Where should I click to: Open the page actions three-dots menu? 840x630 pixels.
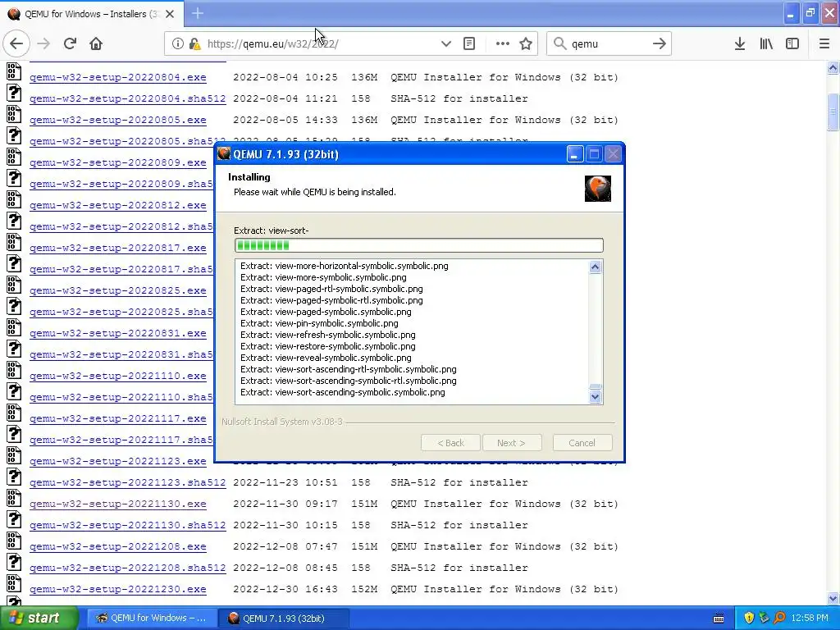tap(503, 44)
